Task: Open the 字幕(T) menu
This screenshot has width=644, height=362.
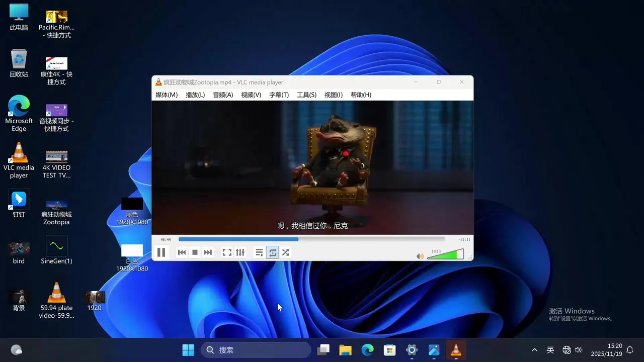Action: coord(279,95)
